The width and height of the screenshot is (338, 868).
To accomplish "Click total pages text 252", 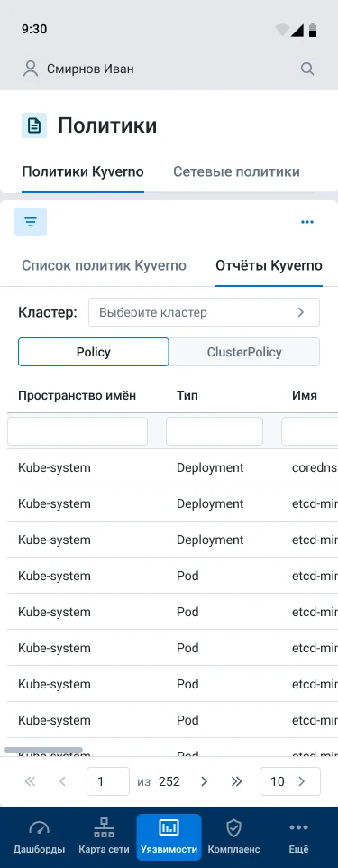I will pyautogui.click(x=169, y=781).
